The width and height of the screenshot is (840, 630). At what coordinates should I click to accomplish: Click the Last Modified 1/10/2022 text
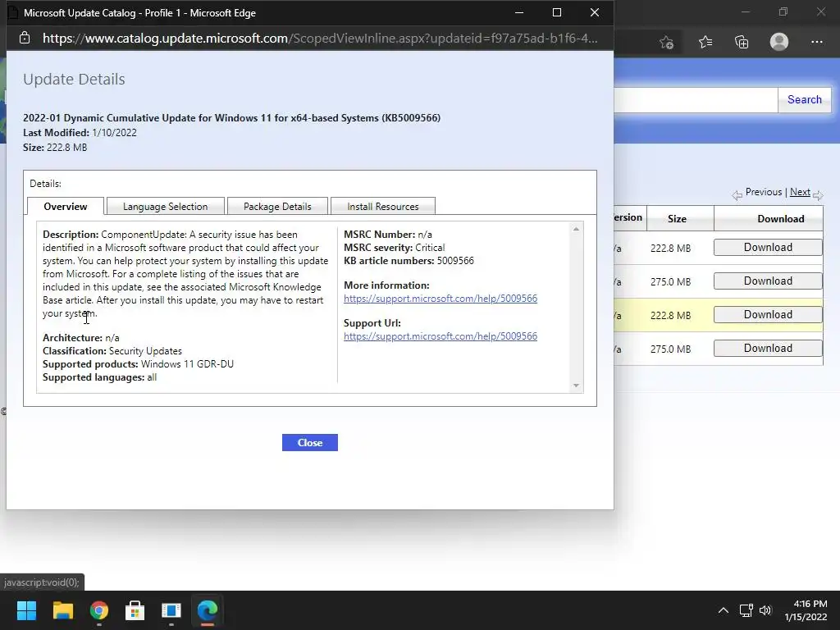80,133
